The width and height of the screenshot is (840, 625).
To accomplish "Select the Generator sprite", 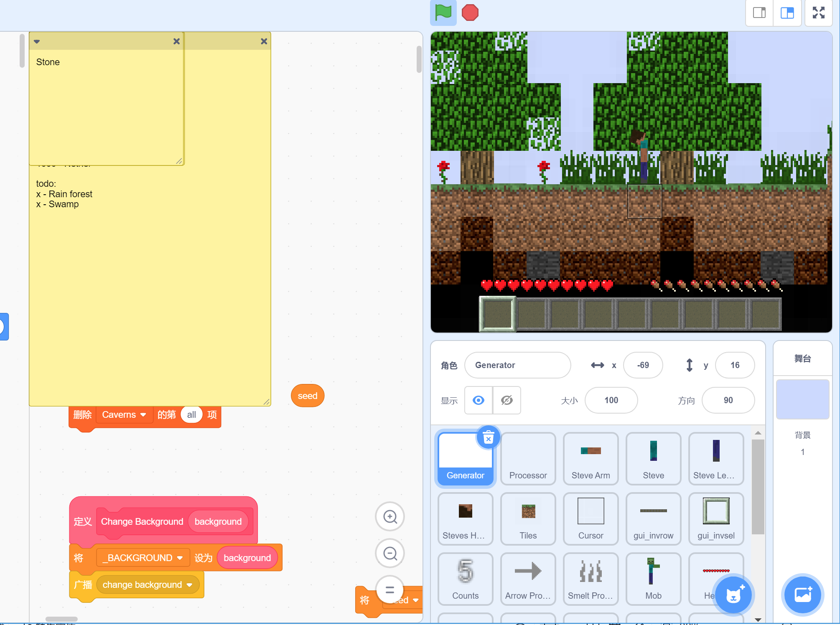I will click(465, 459).
